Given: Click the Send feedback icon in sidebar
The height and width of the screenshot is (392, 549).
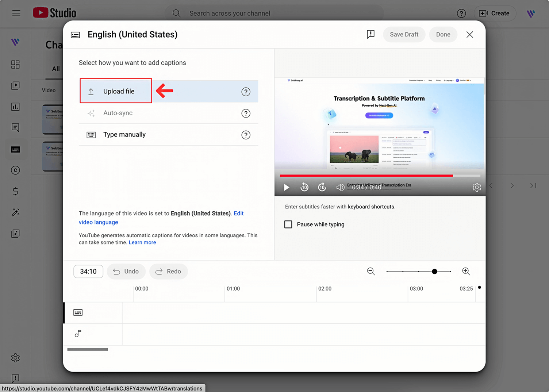Looking at the screenshot, I should pos(15,378).
